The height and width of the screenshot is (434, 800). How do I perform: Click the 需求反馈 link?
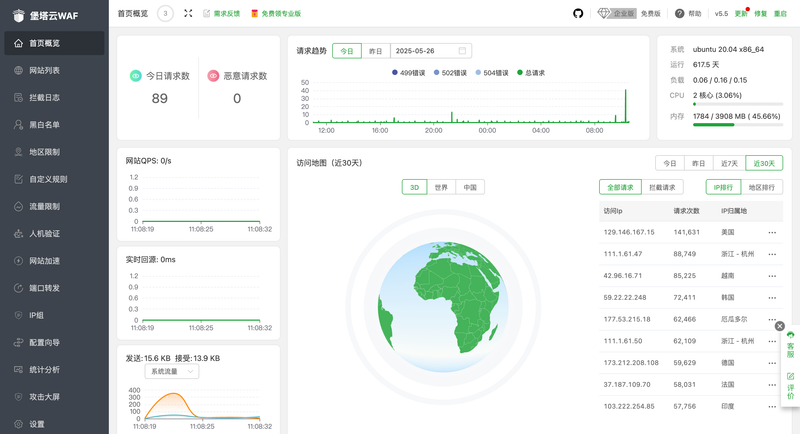221,14
